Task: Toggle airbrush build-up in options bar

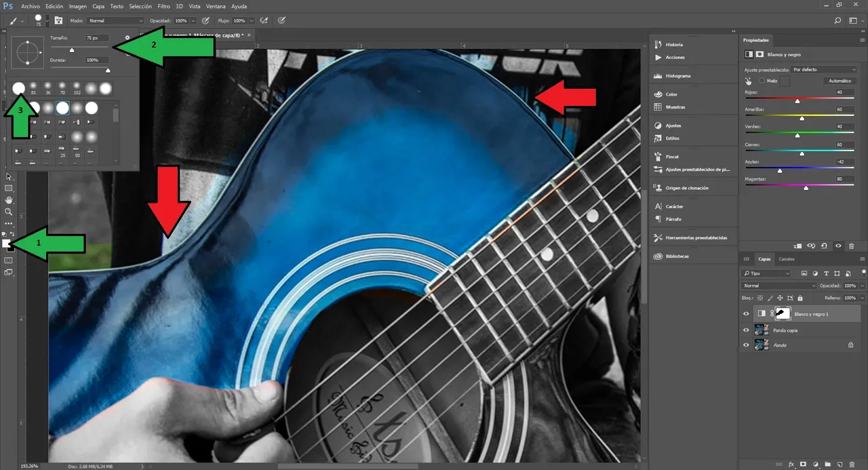Action: [264, 20]
